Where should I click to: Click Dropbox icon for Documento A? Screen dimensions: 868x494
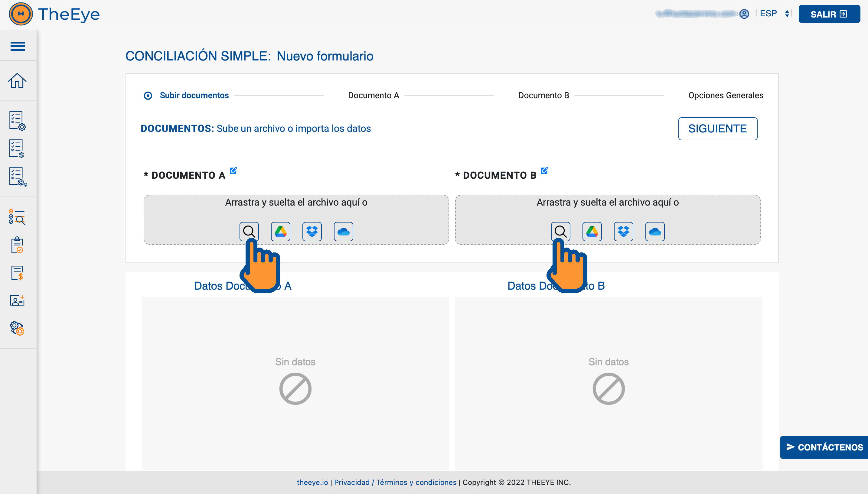click(x=312, y=232)
